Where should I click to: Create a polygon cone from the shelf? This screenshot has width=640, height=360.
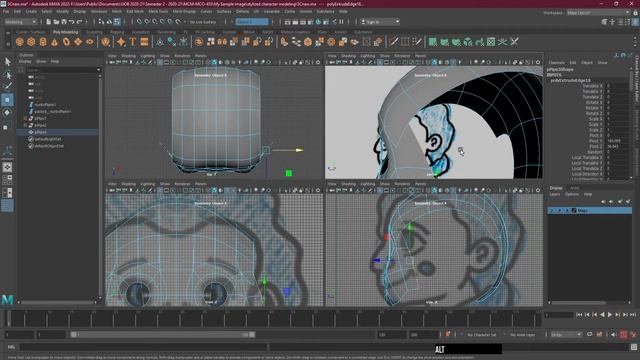point(54,42)
